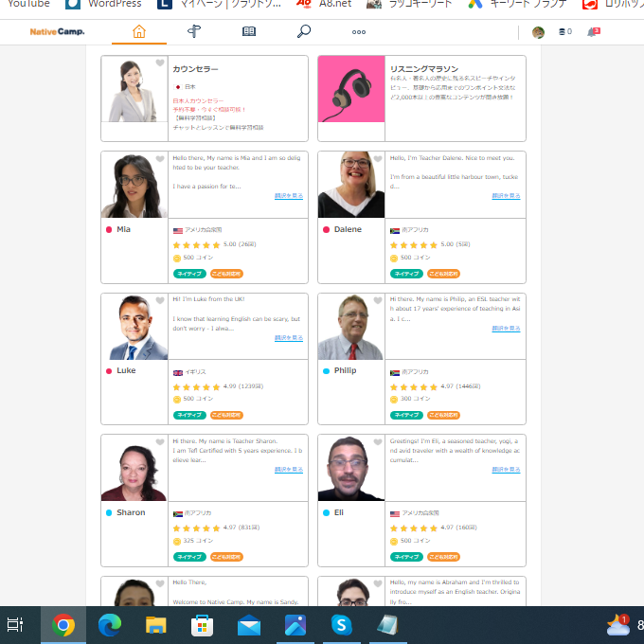Viewport: 644px width, 644px height.
Task: Click the translate link in Mia's card
Action: pos(289,196)
